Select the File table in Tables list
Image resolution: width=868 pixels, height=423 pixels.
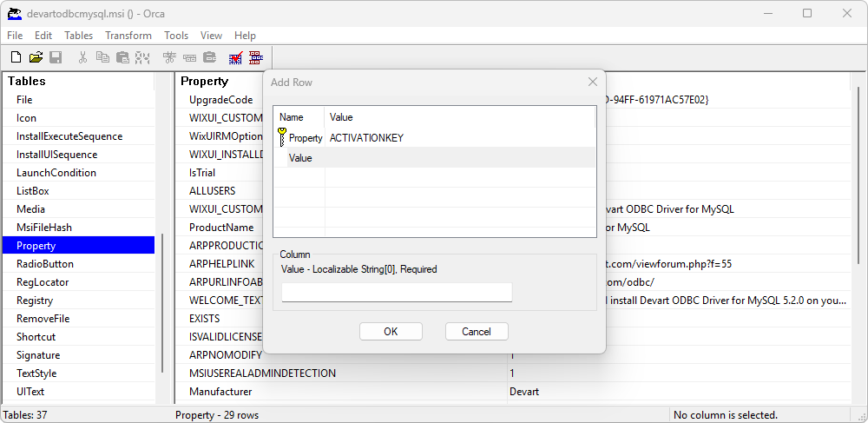pyautogui.click(x=79, y=100)
